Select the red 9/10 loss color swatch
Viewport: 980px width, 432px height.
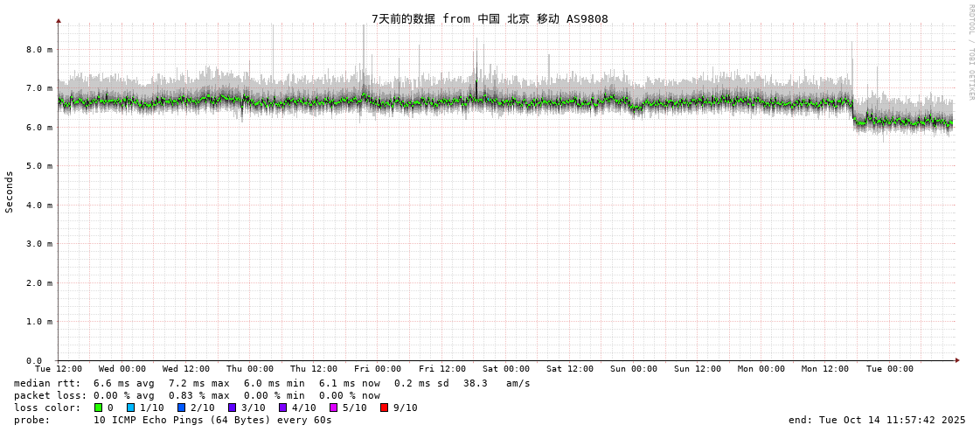click(x=385, y=408)
